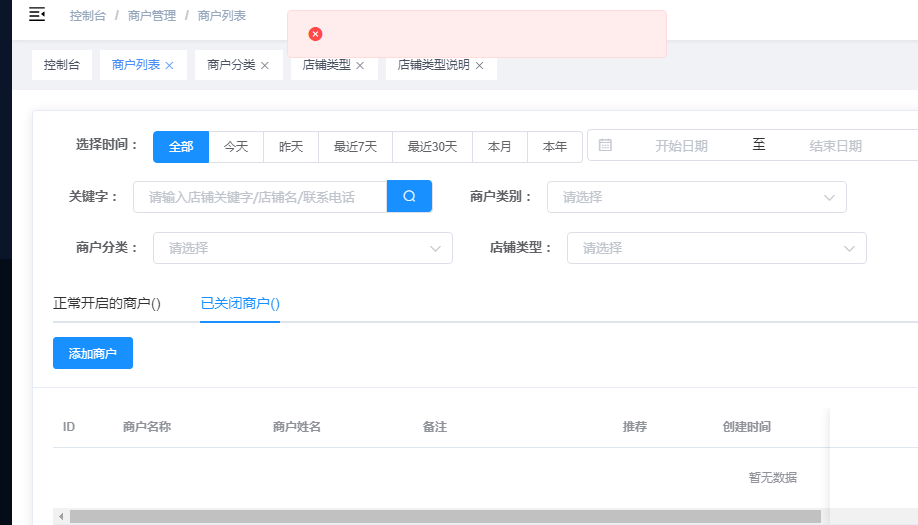
Task: Switch to 正常开启的商户 tab
Action: click(107, 303)
